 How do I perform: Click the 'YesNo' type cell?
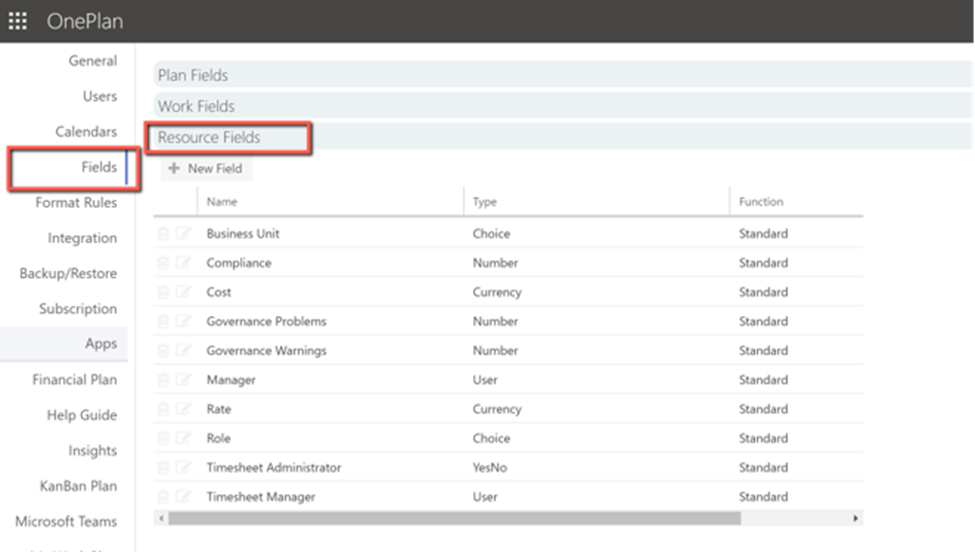click(489, 467)
